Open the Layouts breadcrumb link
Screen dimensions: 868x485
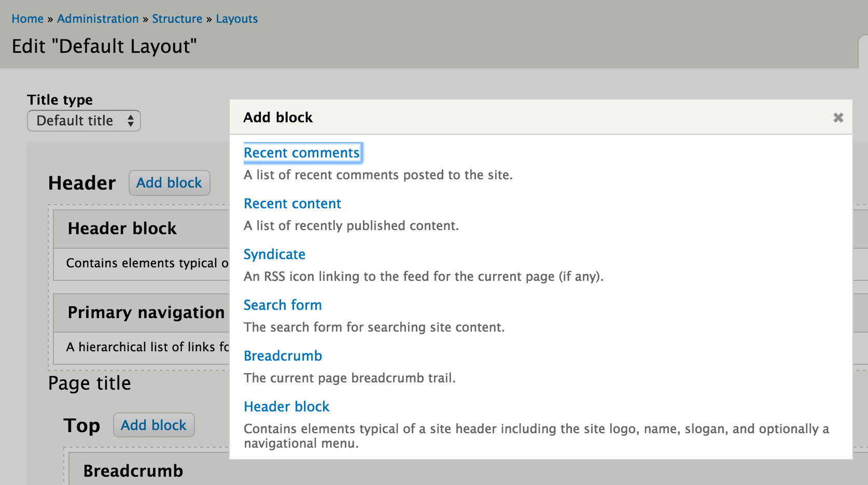tap(237, 19)
